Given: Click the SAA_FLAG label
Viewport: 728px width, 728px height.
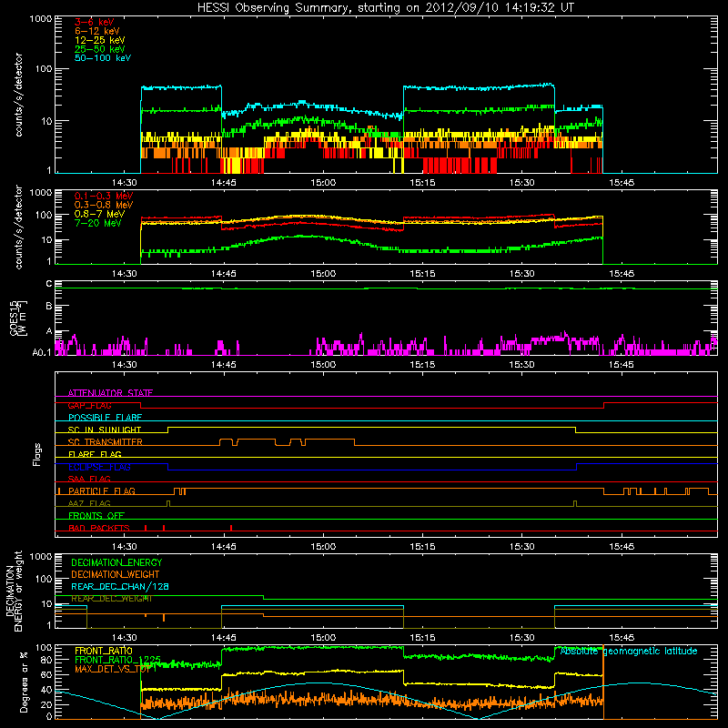Looking at the screenshot, I should tap(89, 479).
